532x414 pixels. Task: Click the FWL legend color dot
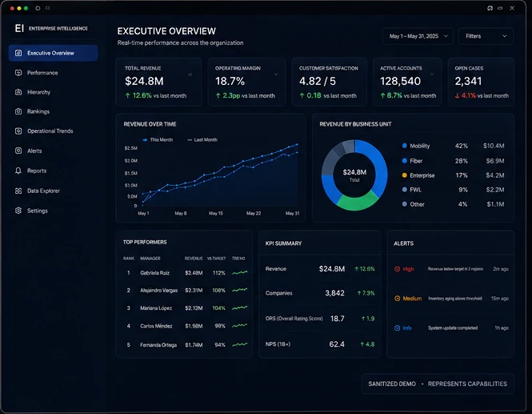(x=405, y=190)
